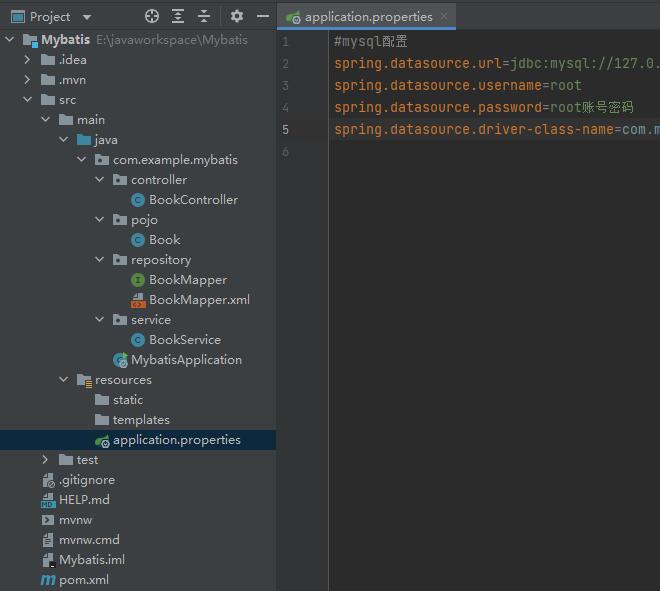Click the Select Opened File locate icon

pos(152,16)
